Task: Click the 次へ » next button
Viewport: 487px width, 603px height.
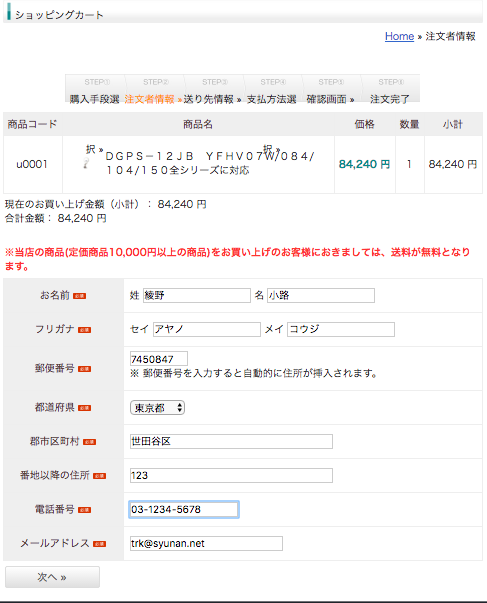Action: 52,577
